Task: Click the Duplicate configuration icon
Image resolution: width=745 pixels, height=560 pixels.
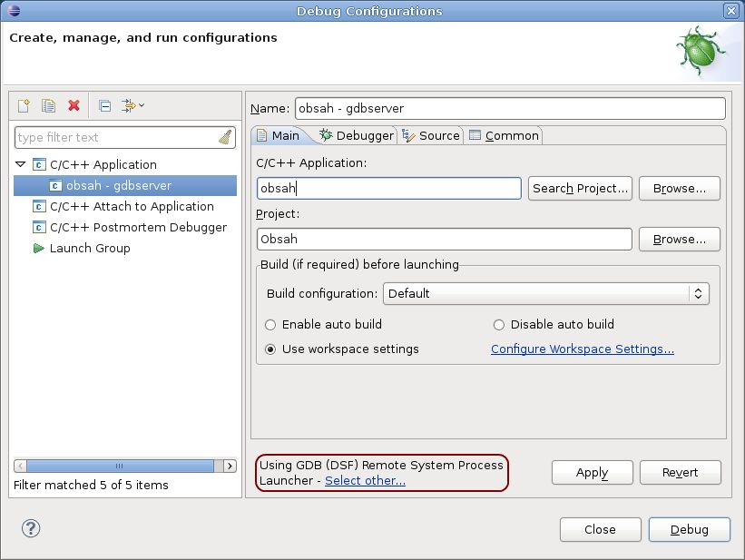Action: [48, 105]
